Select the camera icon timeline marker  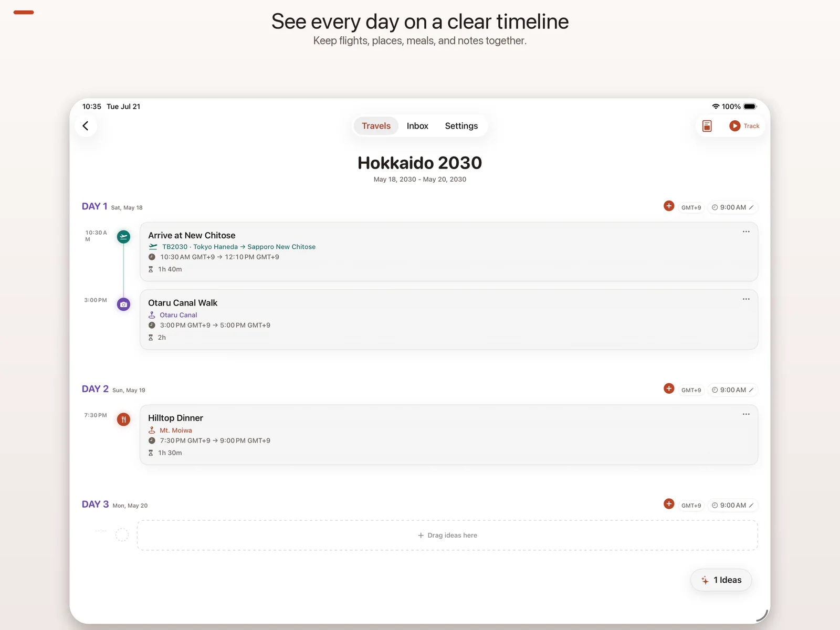(123, 304)
